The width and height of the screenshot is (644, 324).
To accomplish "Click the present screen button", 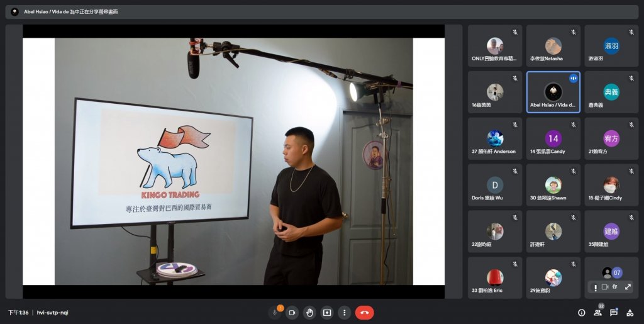I will click(327, 313).
